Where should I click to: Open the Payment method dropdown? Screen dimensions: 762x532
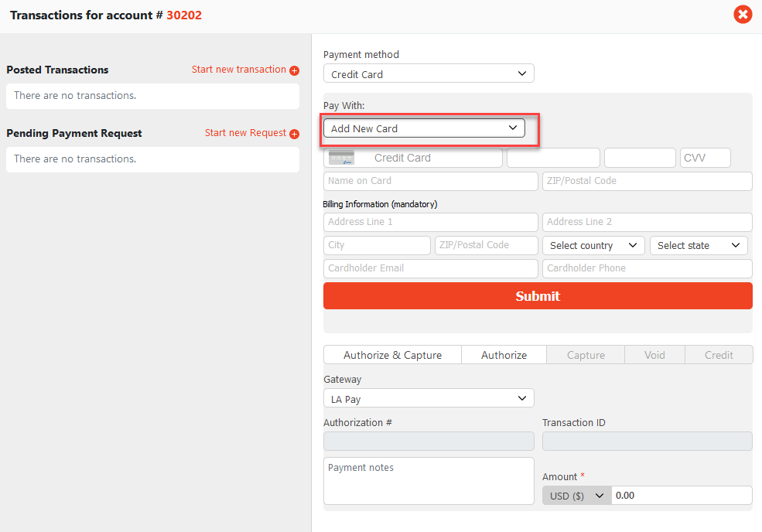(429, 74)
